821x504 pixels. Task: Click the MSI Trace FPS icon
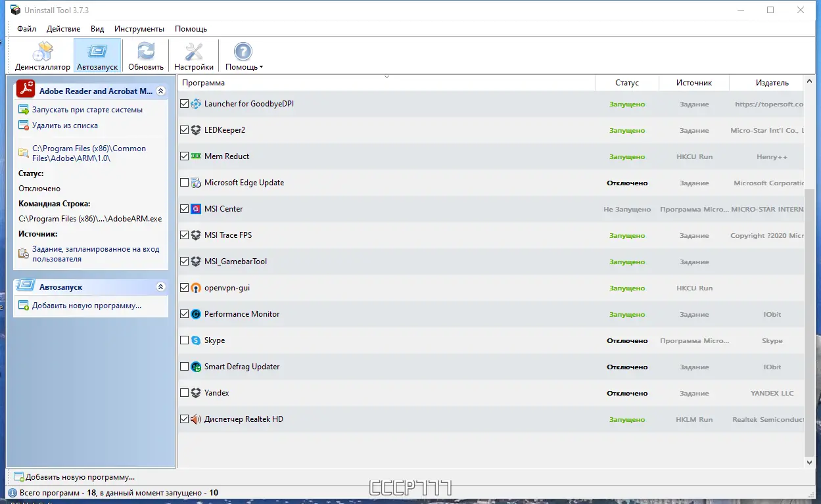196,235
